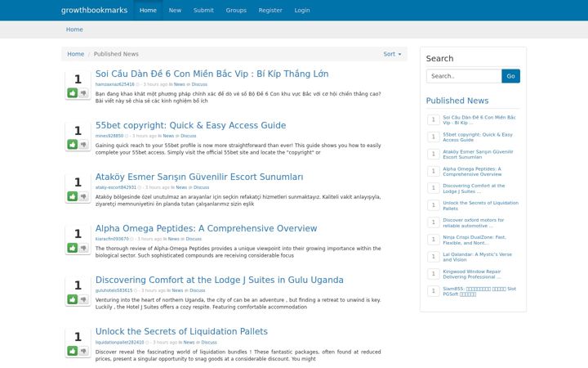Viewport: 588px width, 368px height.
Task: Open Groups in the top navigation
Action: click(236, 10)
